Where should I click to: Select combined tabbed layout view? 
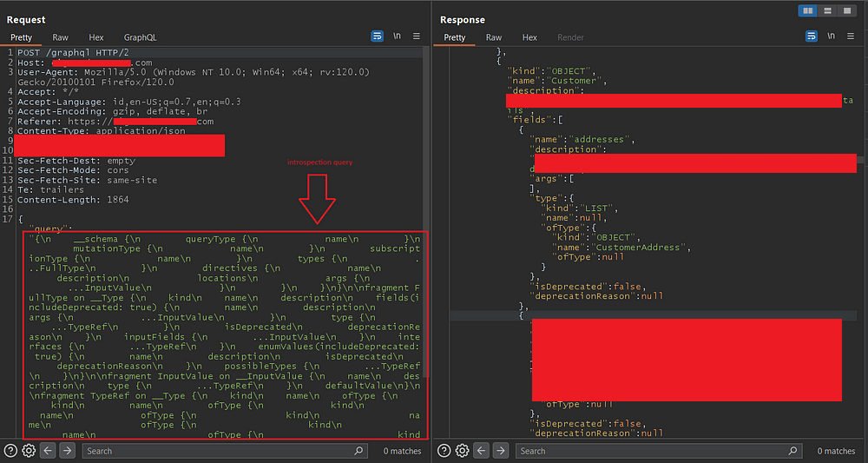[846, 10]
